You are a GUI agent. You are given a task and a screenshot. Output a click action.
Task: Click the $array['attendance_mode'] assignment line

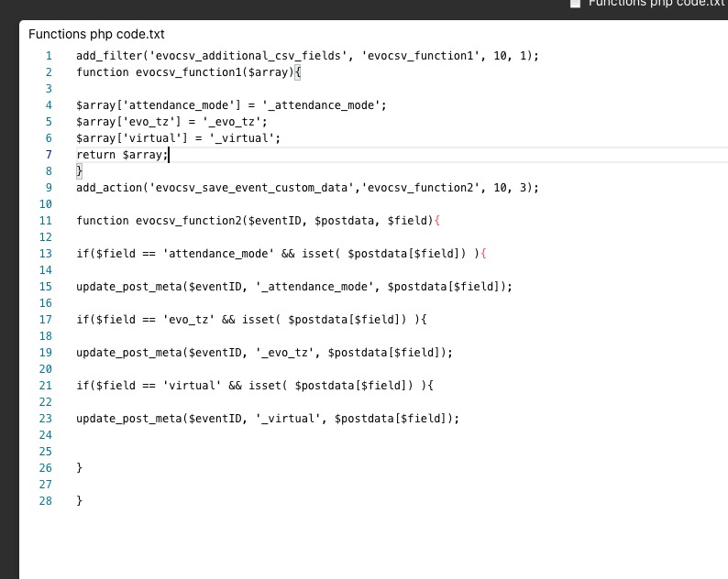pyautogui.click(x=231, y=105)
